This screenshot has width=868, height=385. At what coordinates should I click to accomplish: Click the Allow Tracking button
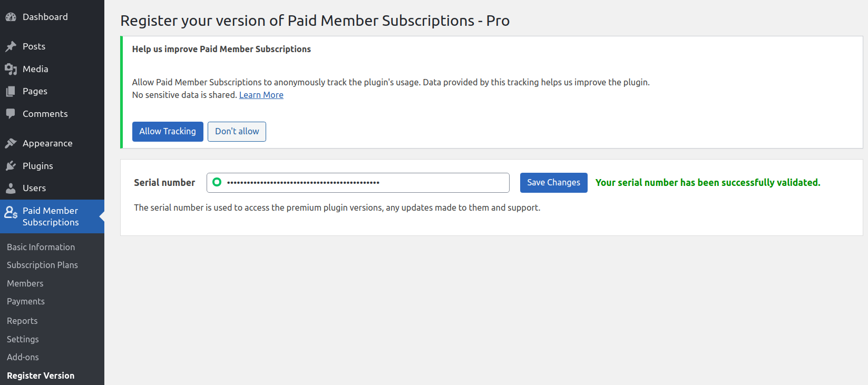168,132
